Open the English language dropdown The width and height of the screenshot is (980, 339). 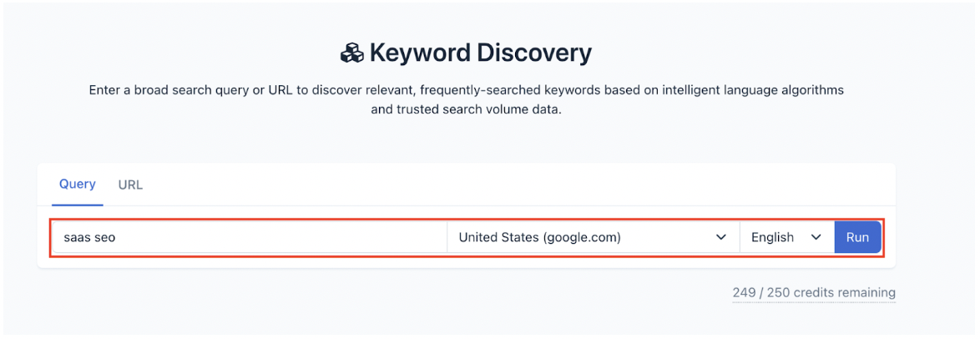click(x=787, y=238)
